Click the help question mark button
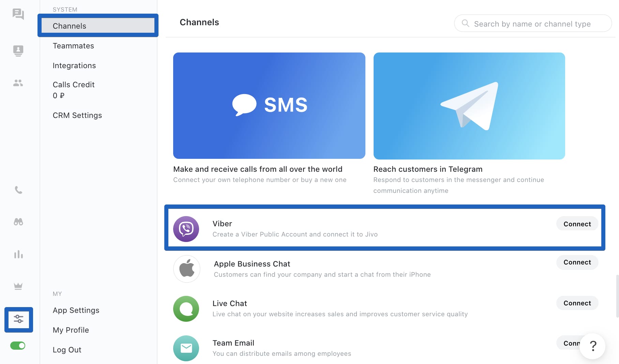 (593, 346)
